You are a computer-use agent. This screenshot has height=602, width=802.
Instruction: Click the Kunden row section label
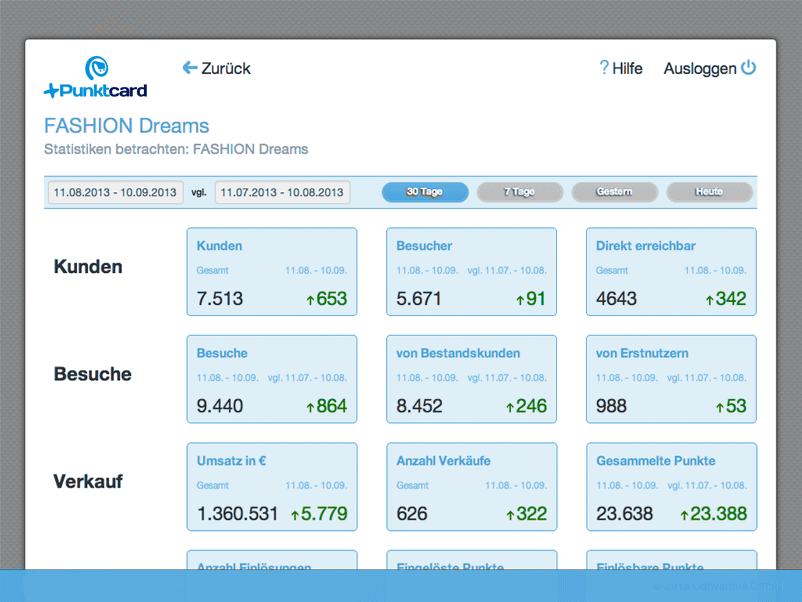[88, 266]
